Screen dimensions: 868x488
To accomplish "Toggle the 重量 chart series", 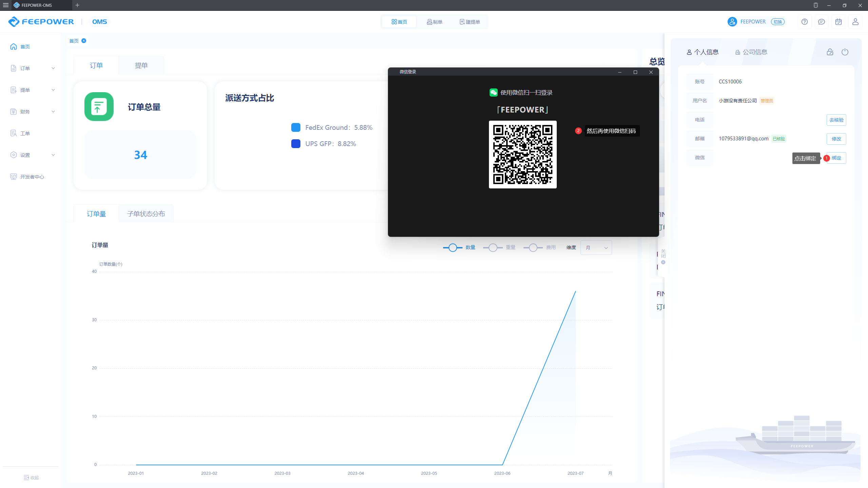I will pyautogui.click(x=499, y=247).
